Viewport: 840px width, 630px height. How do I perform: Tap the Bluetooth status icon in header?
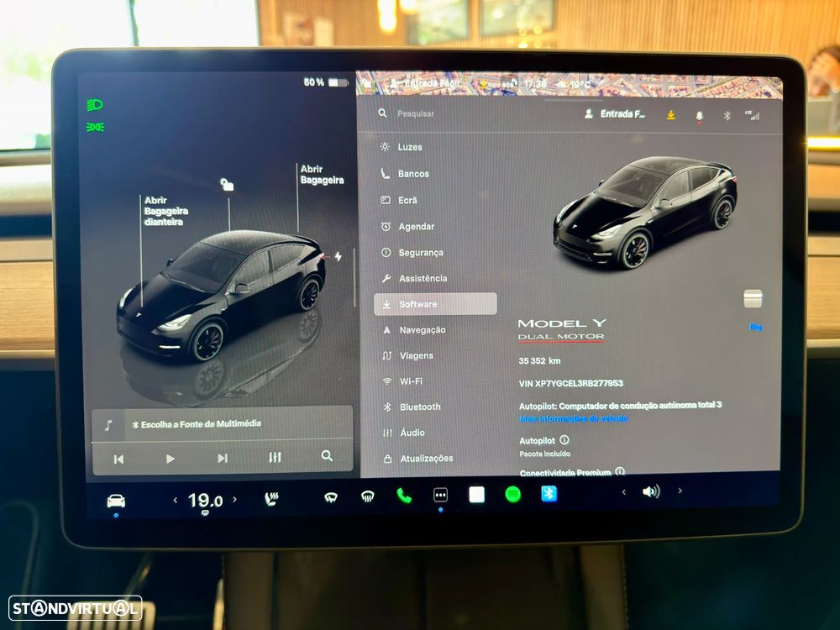tap(727, 115)
